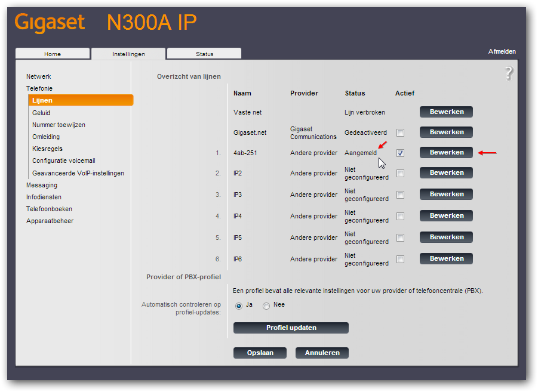
Task: Choose the Nee radio option
Action: 266,305
